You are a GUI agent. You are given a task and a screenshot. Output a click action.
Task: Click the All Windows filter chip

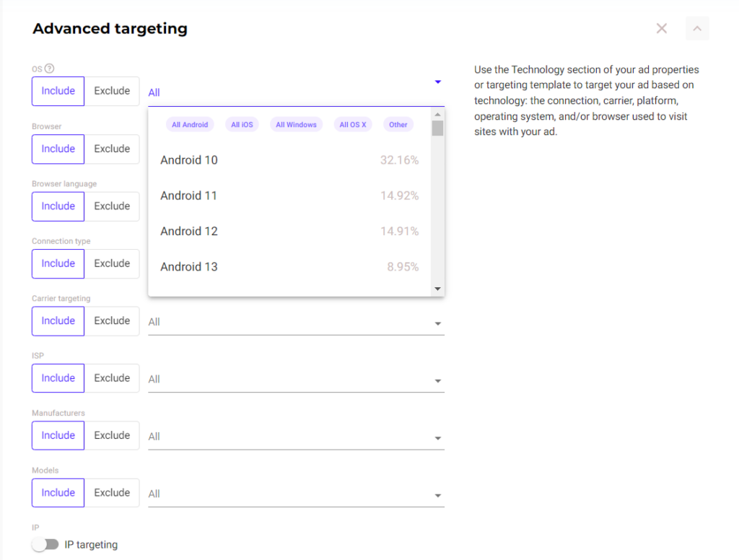(296, 125)
